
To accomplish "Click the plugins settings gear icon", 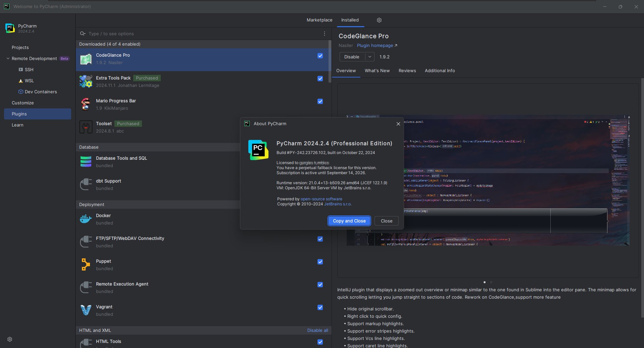I will pos(379,20).
